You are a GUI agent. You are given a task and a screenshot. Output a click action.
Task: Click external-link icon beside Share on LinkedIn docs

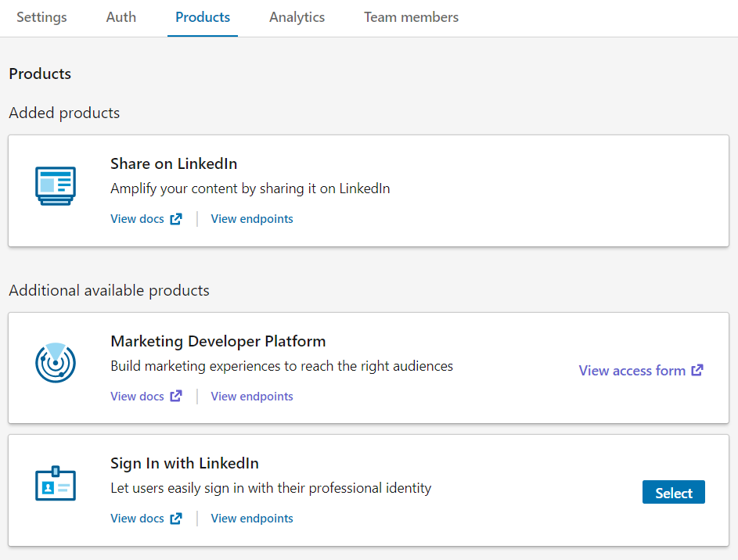tap(176, 219)
